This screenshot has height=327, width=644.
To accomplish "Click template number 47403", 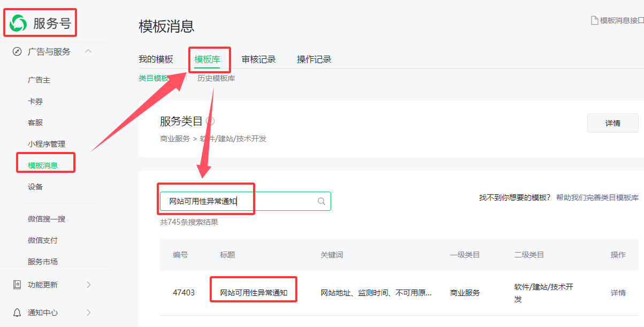I will tap(183, 293).
